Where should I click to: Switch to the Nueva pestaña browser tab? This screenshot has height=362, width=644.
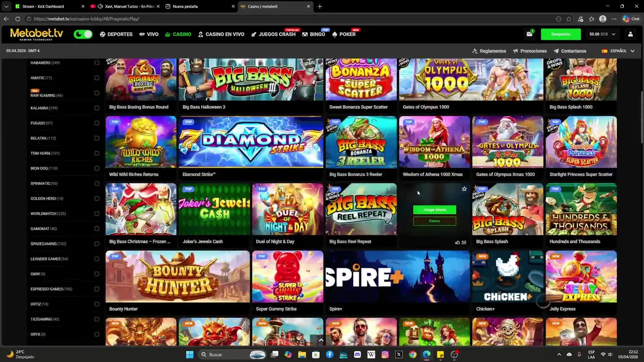point(200,7)
